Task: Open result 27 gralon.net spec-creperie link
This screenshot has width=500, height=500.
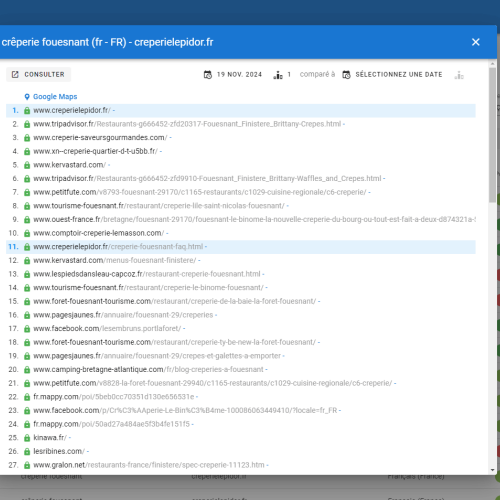Action: (149, 466)
